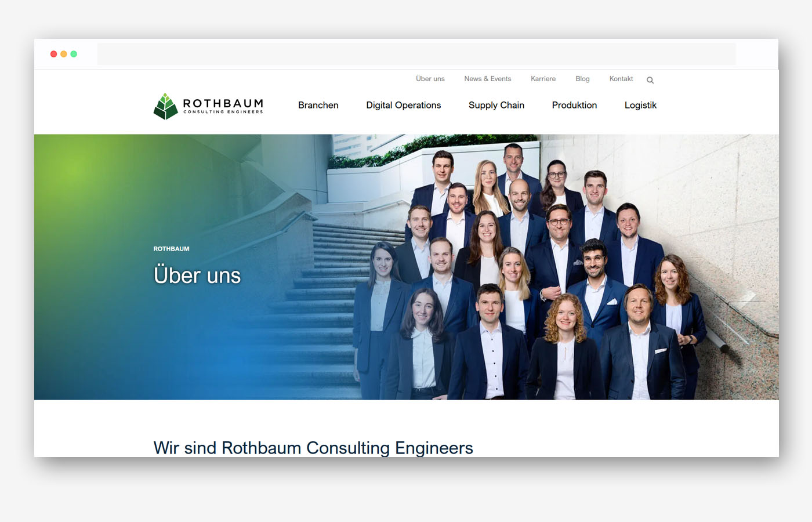The height and width of the screenshot is (522, 812).
Task: Click the red close window dot
Action: pyautogui.click(x=54, y=54)
